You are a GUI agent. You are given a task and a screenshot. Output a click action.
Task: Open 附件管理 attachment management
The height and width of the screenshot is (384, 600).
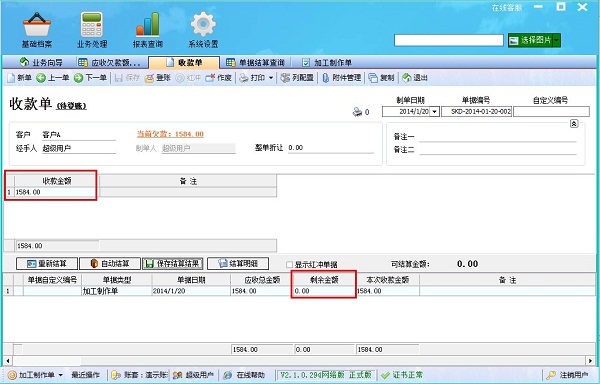(x=342, y=78)
